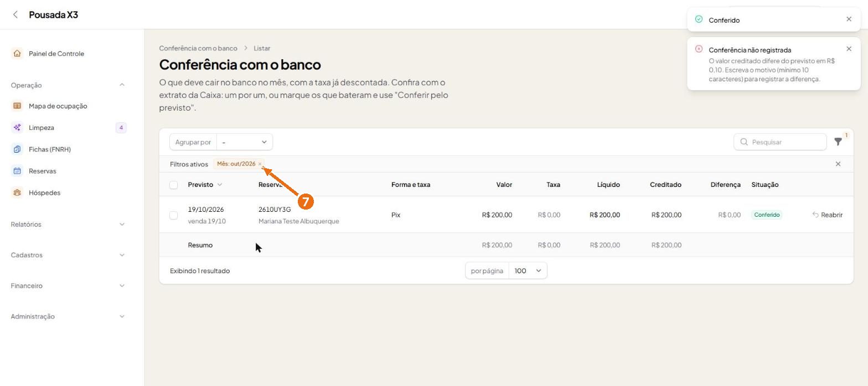Dismiss the Conferência não registrada notification
This screenshot has height=386, width=868.
tap(849, 49)
